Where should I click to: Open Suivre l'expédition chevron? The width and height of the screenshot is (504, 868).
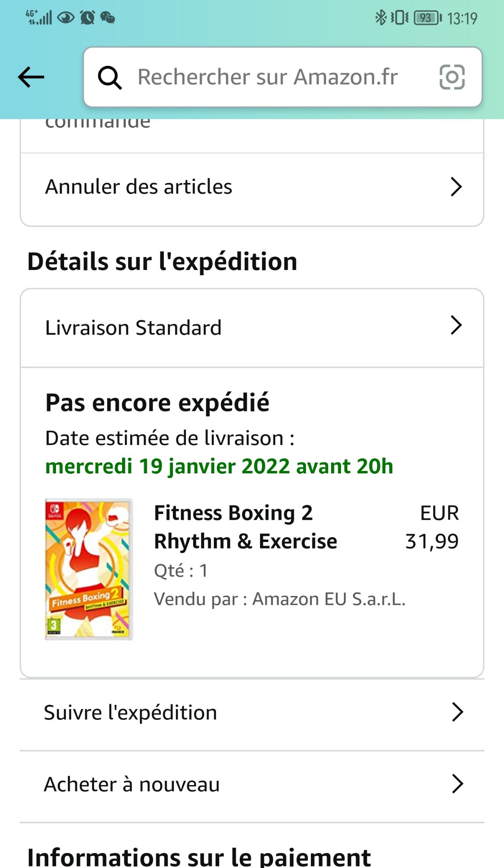click(x=457, y=712)
